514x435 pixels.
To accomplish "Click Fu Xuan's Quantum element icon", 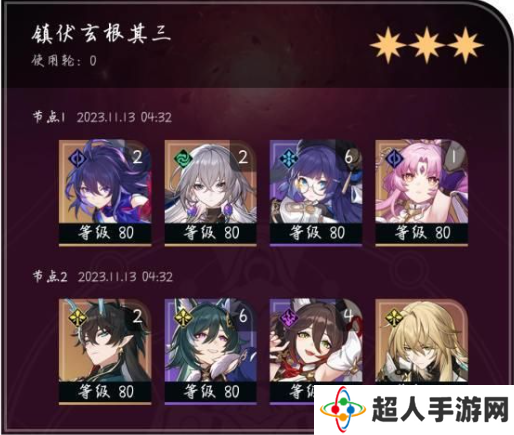I will click(392, 157).
